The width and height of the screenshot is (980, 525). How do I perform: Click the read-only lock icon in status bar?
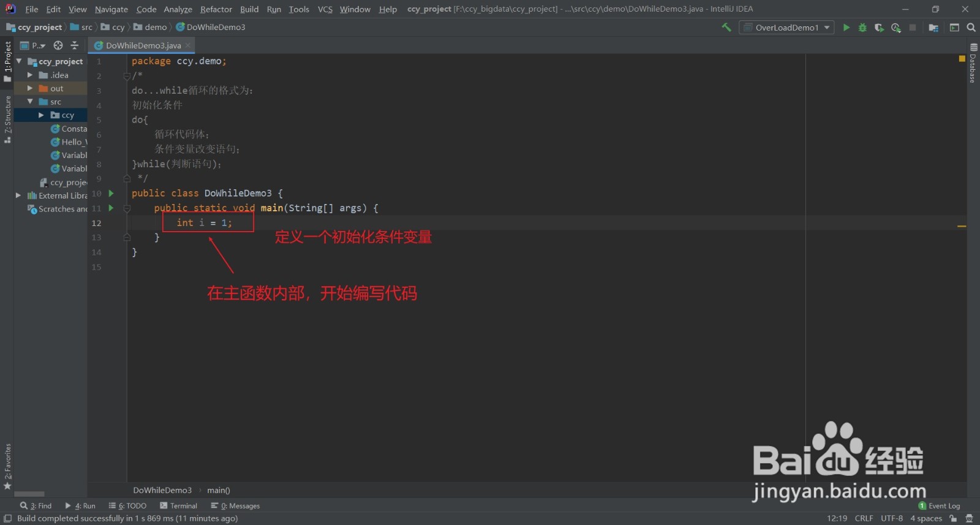click(x=953, y=518)
